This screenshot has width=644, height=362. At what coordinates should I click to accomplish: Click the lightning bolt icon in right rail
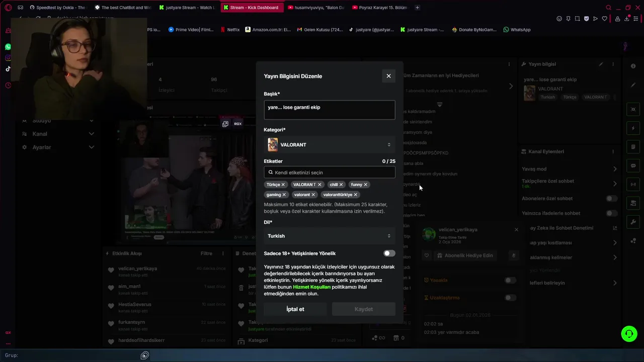click(633, 128)
